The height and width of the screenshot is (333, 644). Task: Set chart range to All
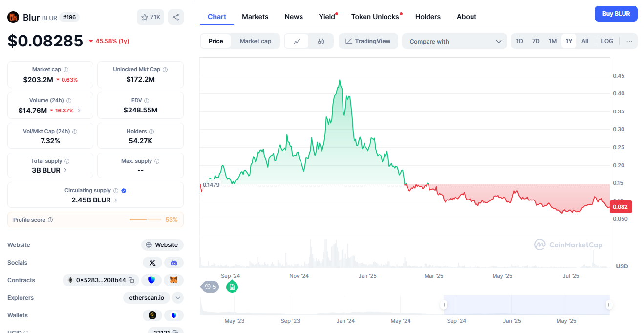tap(585, 41)
